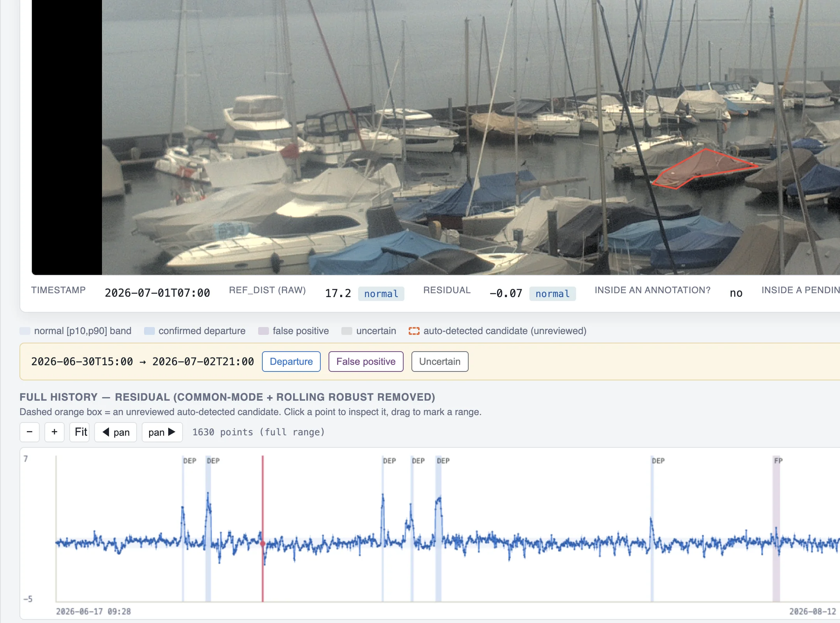The height and width of the screenshot is (623, 840).
Task: Click the first DEP marker on chart
Action: tap(190, 461)
